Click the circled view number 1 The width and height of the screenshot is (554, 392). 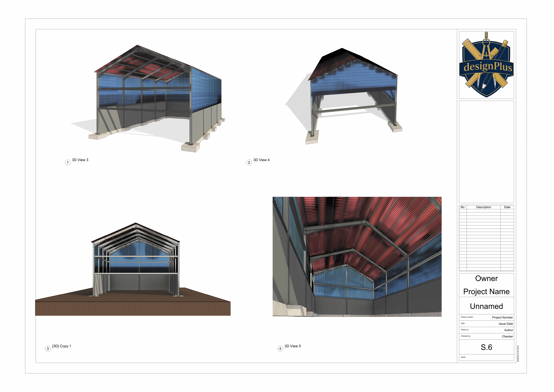coord(68,162)
